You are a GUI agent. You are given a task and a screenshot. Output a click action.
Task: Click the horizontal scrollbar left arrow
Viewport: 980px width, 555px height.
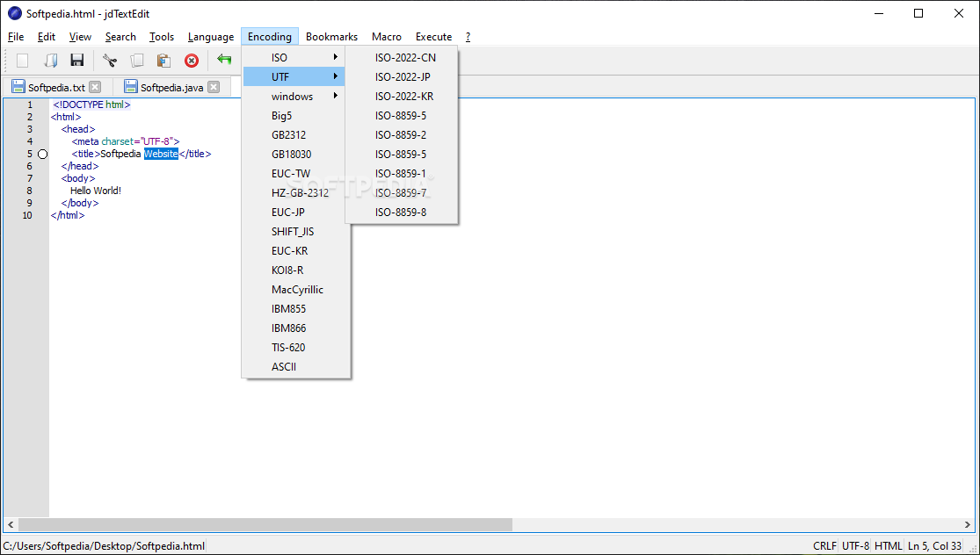pyautogui.click(x=10, y=524)
